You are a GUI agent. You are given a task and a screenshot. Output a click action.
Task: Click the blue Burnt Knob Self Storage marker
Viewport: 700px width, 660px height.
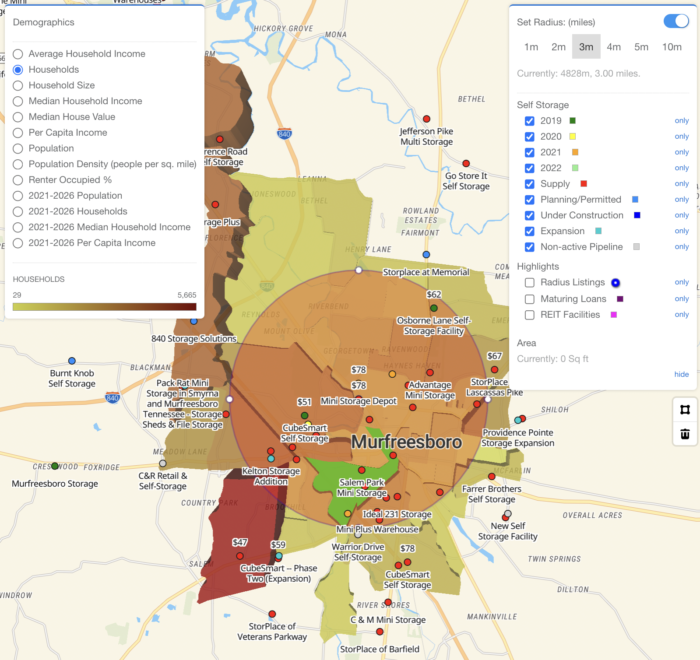point(72,361)
